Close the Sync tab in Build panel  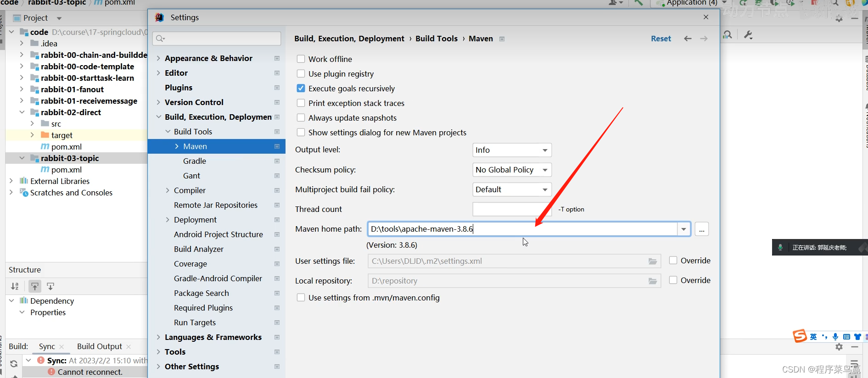(62, 347)
